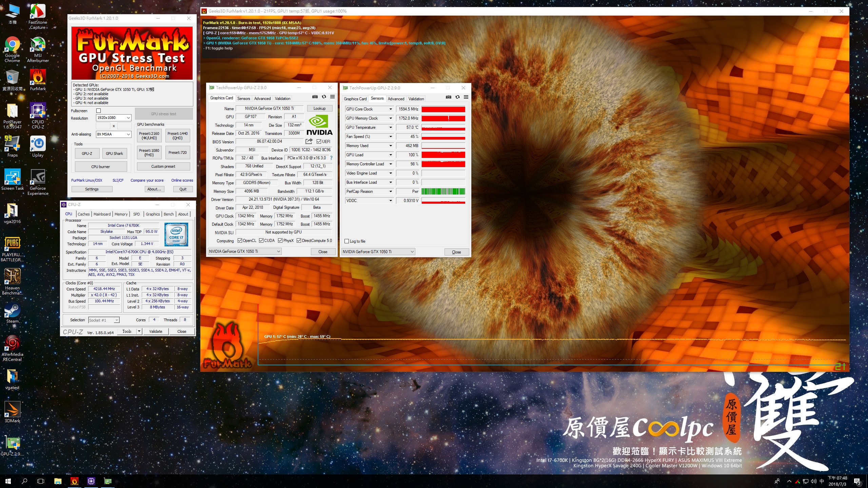Open the GPU Shark tool
868x488 pixels.
coord(114,154)
